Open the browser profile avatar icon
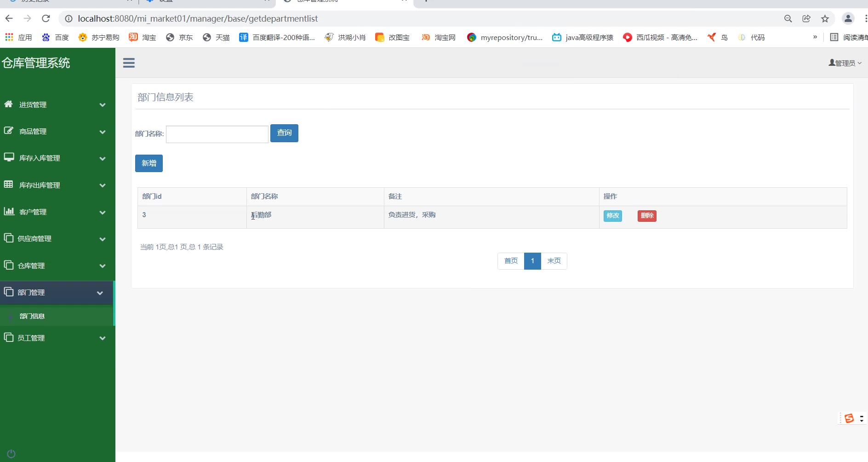The width and height of the screenshot is (868, 462). 848,18
